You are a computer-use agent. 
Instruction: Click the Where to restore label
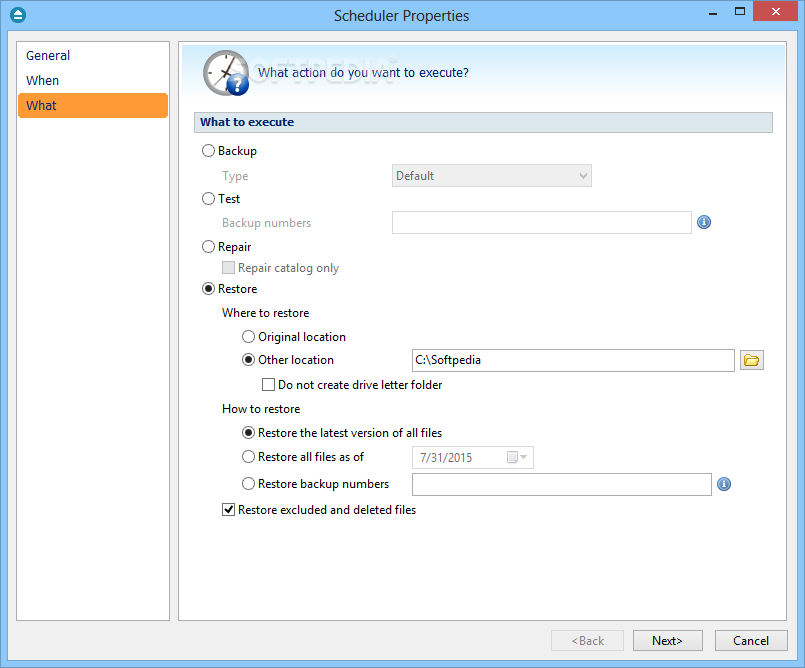[265, 313]
